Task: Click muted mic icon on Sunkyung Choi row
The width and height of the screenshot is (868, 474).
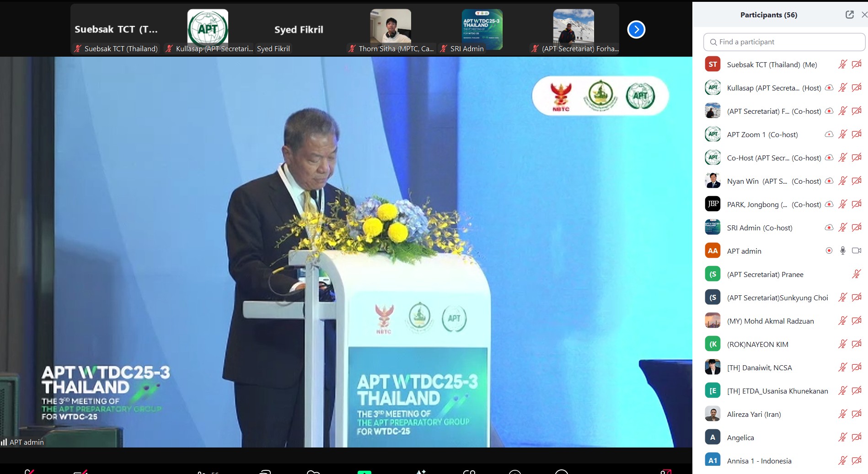Action: (x=842, y=298)
